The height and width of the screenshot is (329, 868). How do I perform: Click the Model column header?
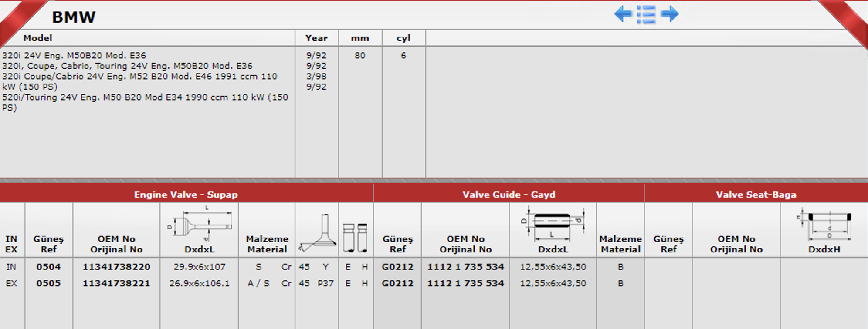pos(37,38)
